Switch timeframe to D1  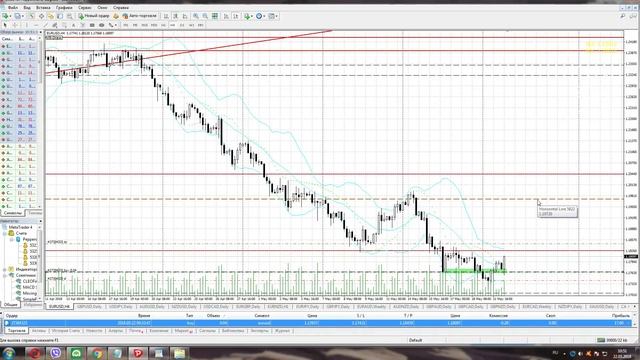tap(182, 25)
